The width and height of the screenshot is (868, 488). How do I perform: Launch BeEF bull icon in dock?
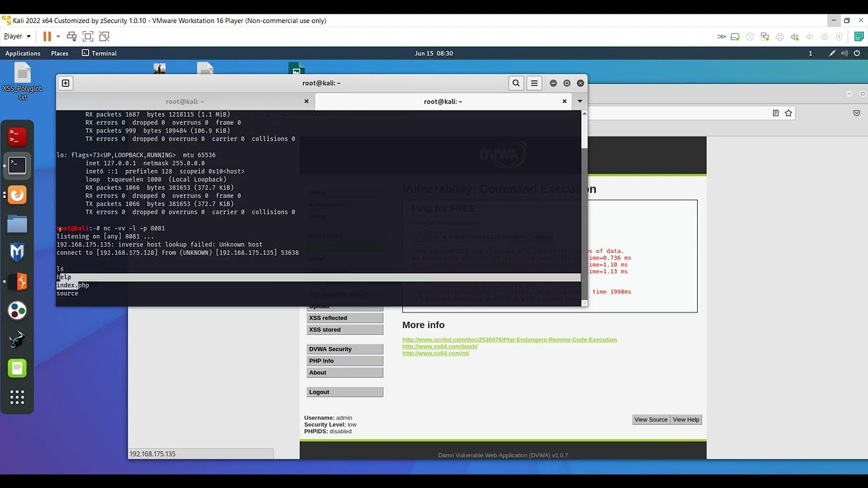[17, 340]
